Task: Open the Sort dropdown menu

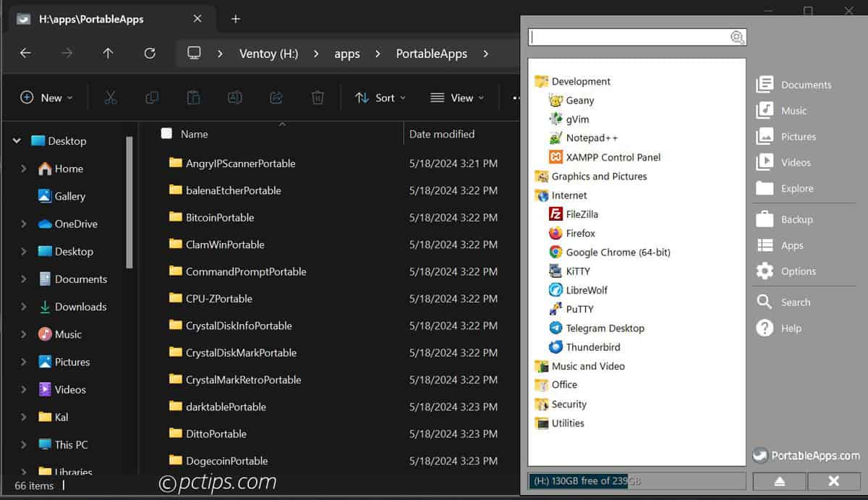Action: tap(380, 98)
